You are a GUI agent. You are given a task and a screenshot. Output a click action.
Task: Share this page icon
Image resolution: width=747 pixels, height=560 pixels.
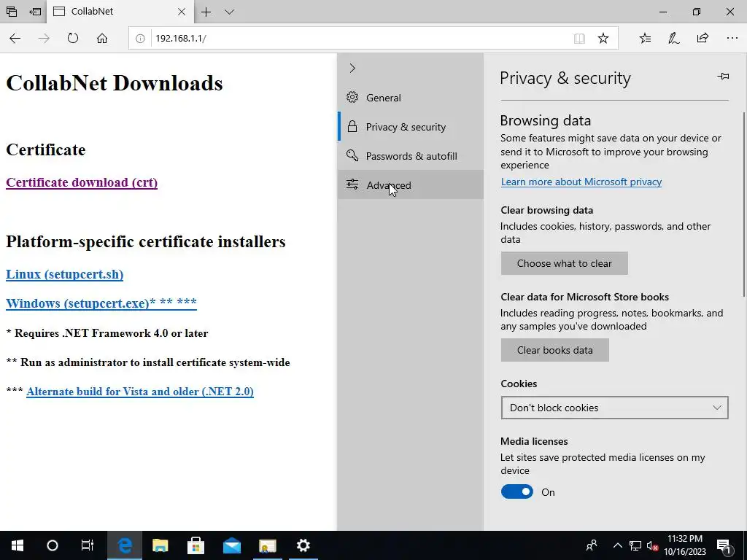tap(703, 38)
